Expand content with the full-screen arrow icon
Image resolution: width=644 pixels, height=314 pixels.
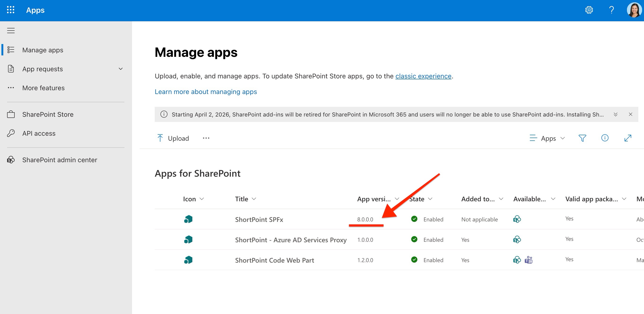point(627,138)
